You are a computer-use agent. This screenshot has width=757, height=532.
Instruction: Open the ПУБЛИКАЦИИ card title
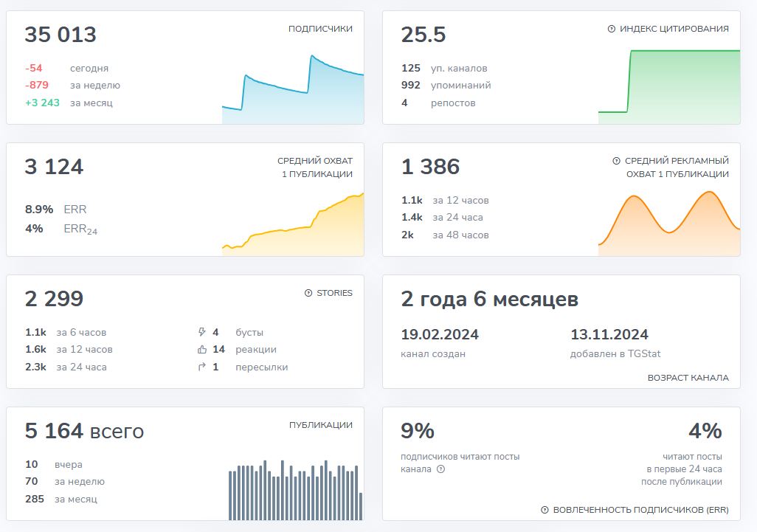pos(321,425)
